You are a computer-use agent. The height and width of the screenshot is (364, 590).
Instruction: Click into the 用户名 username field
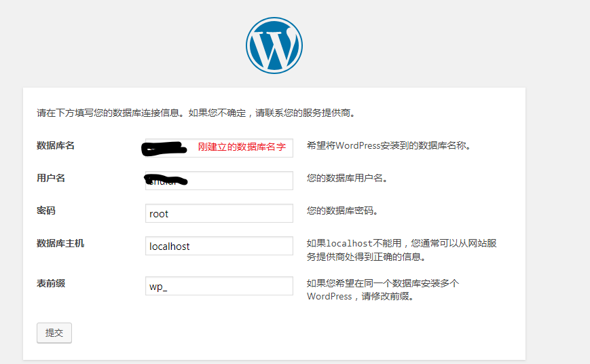219,181
